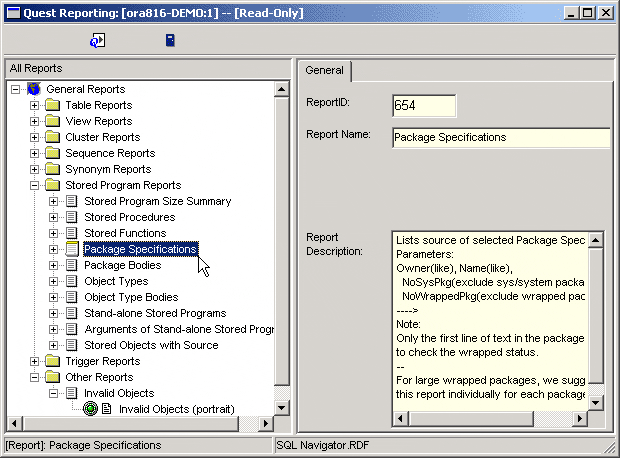Select the Synonym Reports folder label
This screenshot has width=620, height=458.
click(x=108, y=169)
